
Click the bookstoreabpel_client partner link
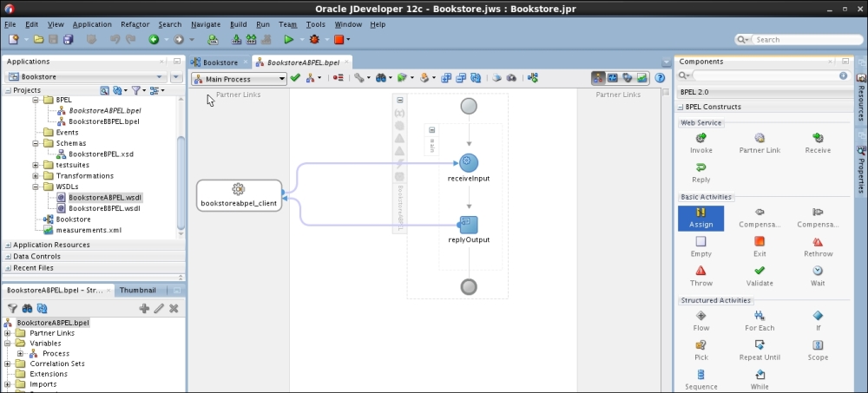point(240,195)
